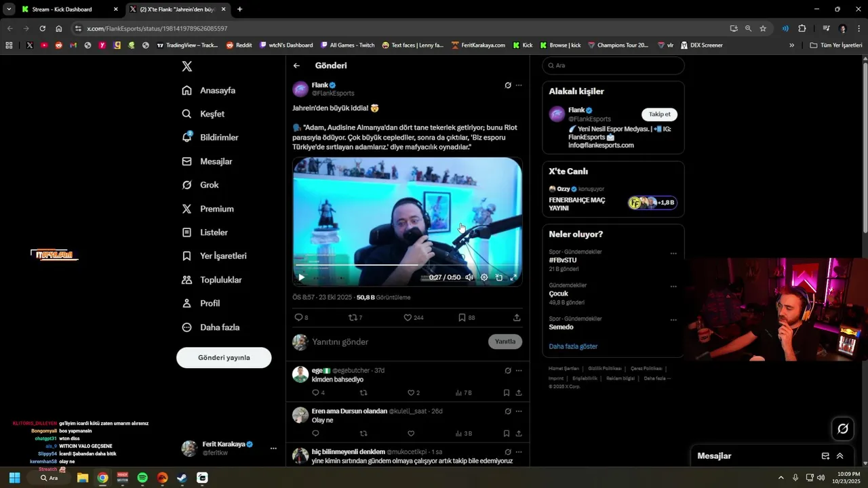Screen dimensions: 868x488
Task: Repost Eren's reply "Olay ne"
Action: click(363, 433)
